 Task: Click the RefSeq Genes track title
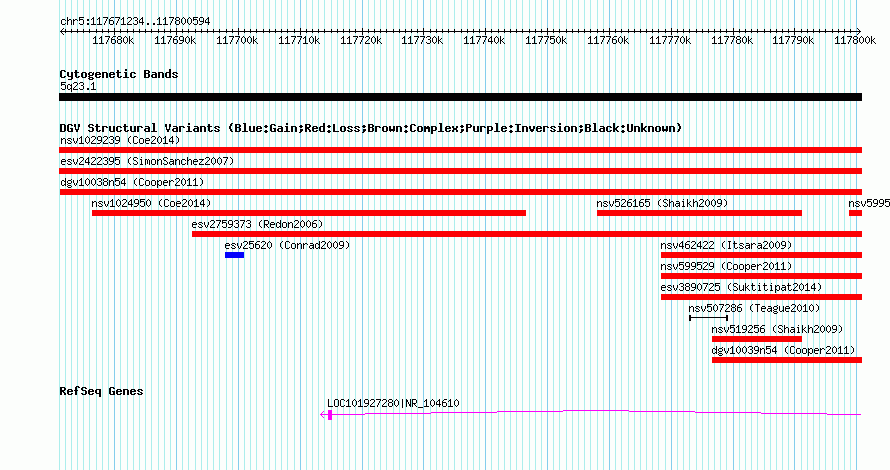(x=101, y=391)
